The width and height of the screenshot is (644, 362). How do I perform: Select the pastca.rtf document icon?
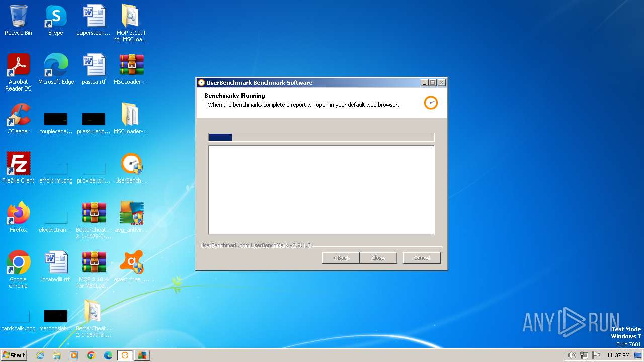tap(94, 69)
